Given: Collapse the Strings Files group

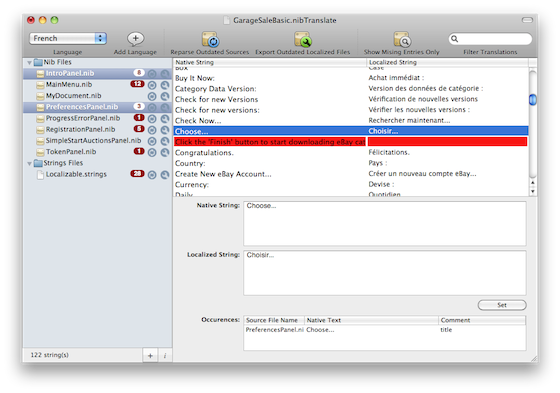Looking at the screenshot, I should 29,163.
